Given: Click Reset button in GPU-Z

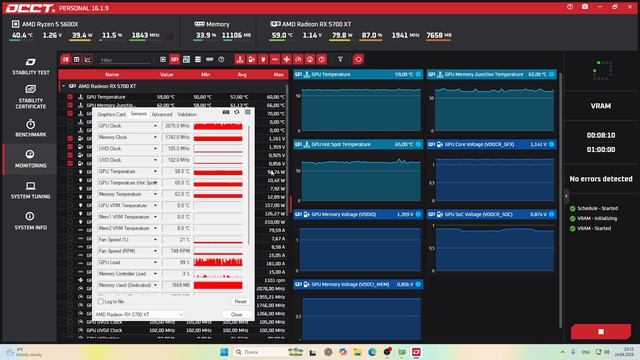Looking at the screenshot, I should (240, 302).
